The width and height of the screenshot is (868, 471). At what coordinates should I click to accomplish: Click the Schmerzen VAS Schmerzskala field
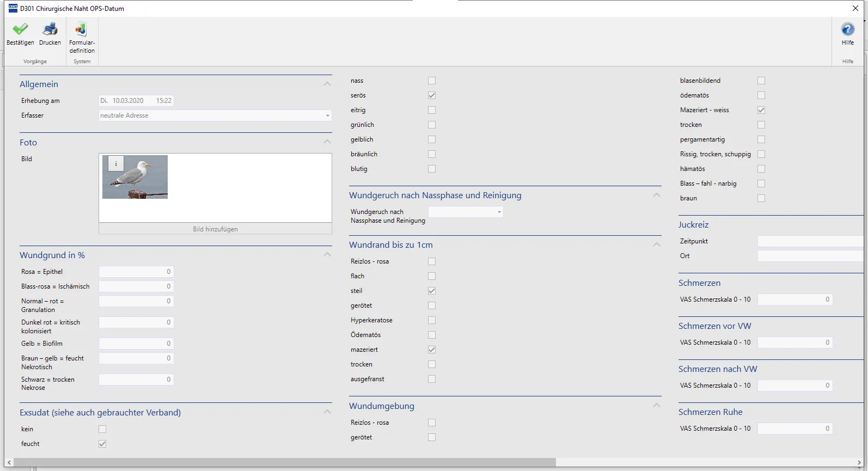(x=795, y=299)
